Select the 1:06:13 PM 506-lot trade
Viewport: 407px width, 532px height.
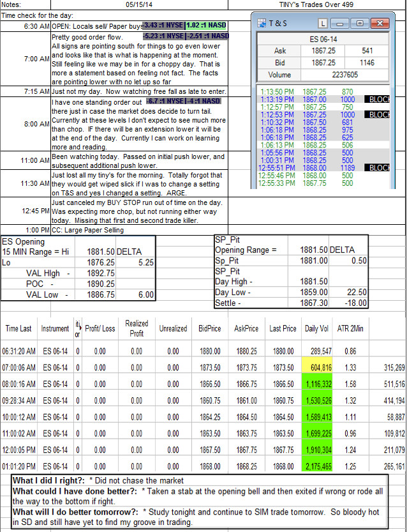click(x=323, y=145)
